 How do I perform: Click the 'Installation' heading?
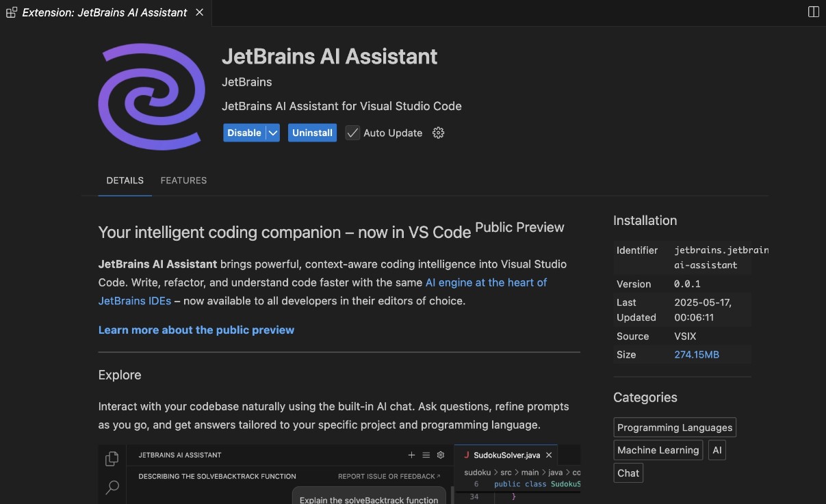[645, 220]
